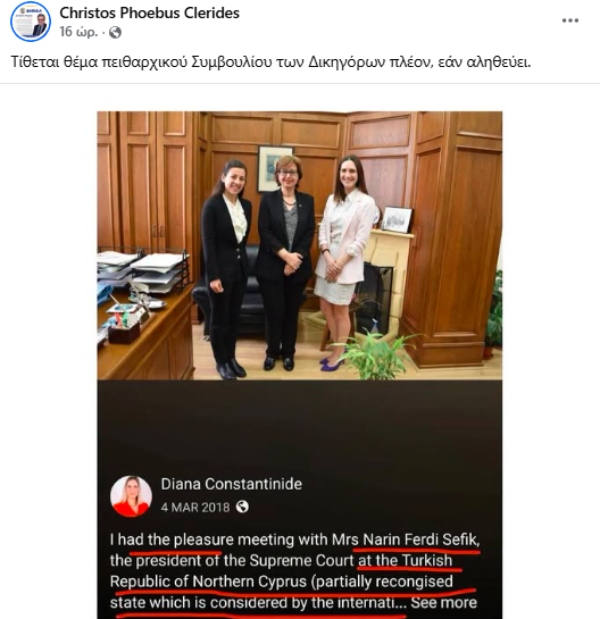Open Christos Phoebus Clerides profile picture
The width and height of the screenshot is (600, 619).
[31, 21]
